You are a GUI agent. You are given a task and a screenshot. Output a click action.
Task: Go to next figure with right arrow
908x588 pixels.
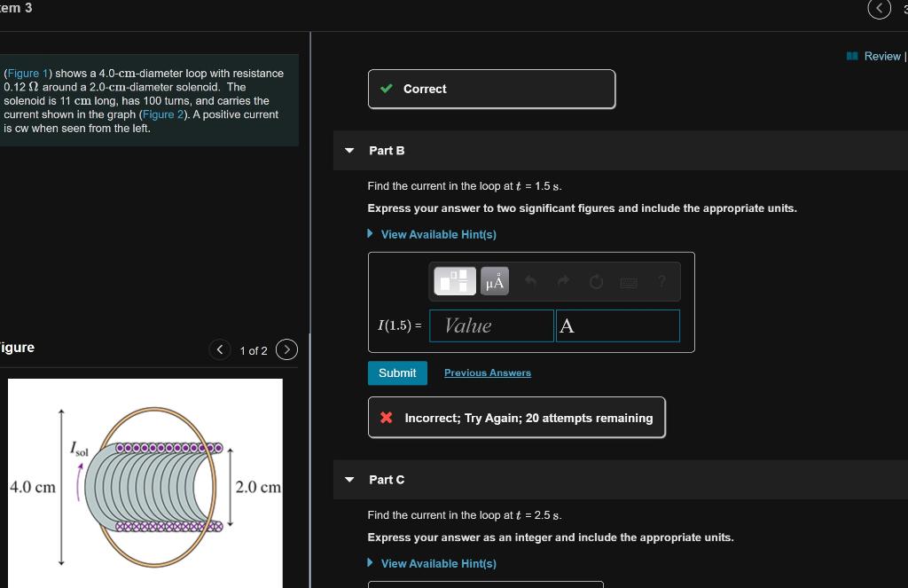pyautogui.click(x=286, y=349)
